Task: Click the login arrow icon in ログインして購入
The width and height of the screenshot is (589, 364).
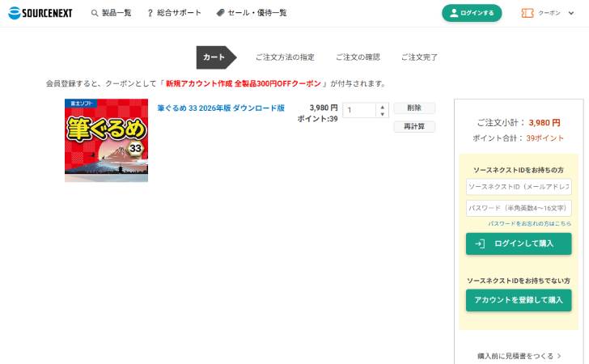Action: point(480,243)
